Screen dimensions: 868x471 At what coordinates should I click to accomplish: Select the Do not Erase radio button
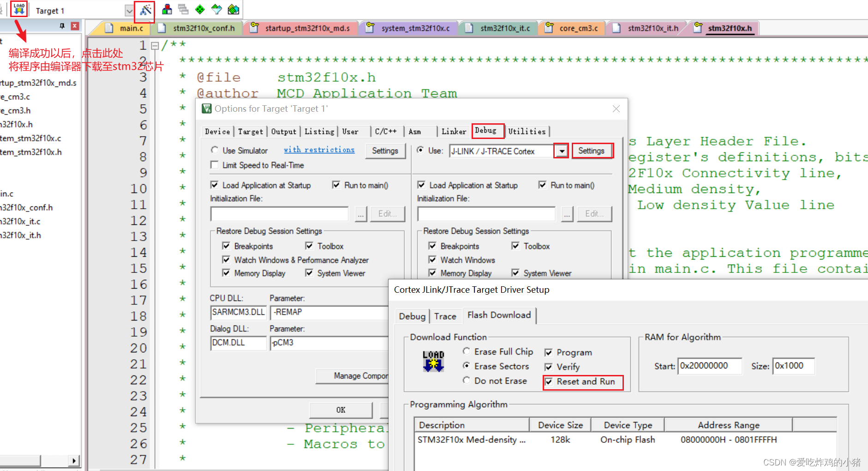(x=467, y=380)
